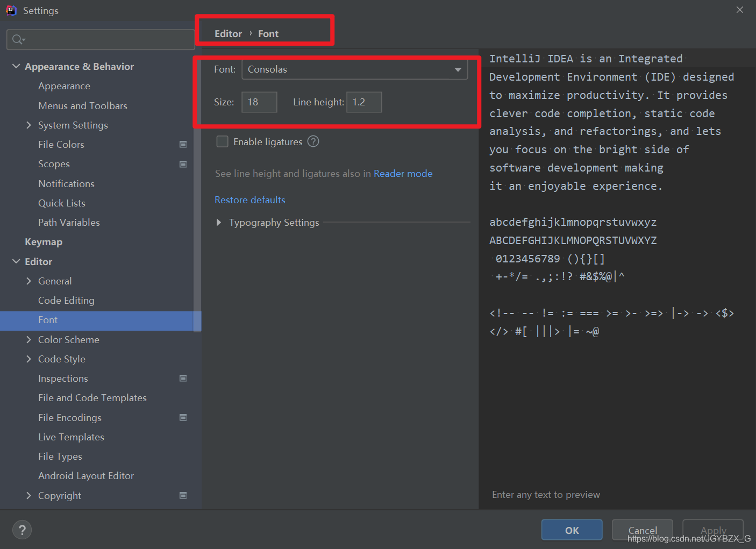Open help for Enable ligatures
The height and width of the screenshot is (549, 756).
click(x=313, y=141)
